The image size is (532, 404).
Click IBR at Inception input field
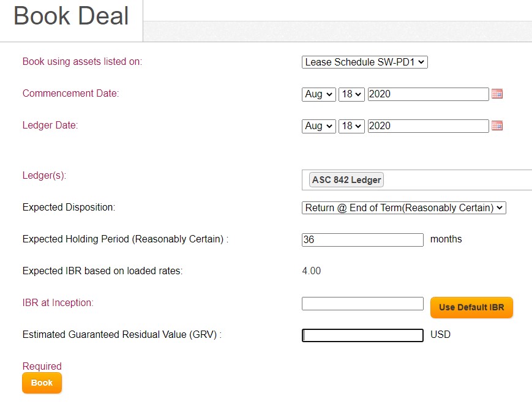click(362, 303)
